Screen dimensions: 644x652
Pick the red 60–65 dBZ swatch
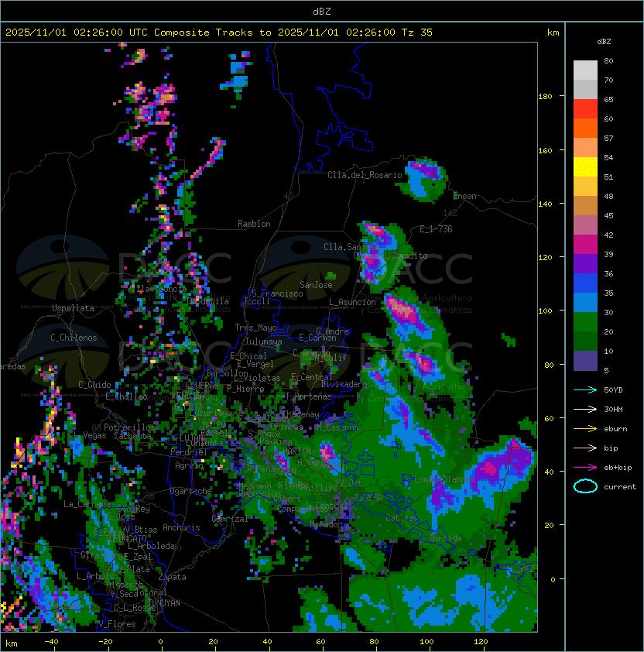point(585,108)
